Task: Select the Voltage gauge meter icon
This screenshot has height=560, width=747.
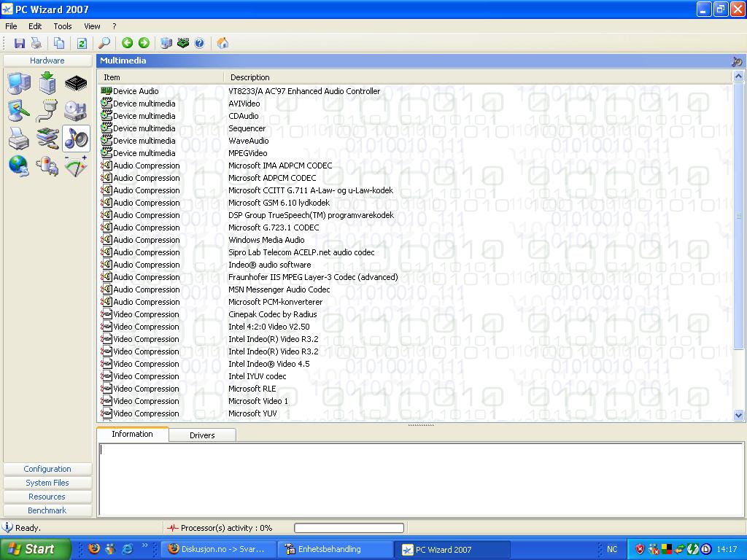Action: tap(76, 166)
